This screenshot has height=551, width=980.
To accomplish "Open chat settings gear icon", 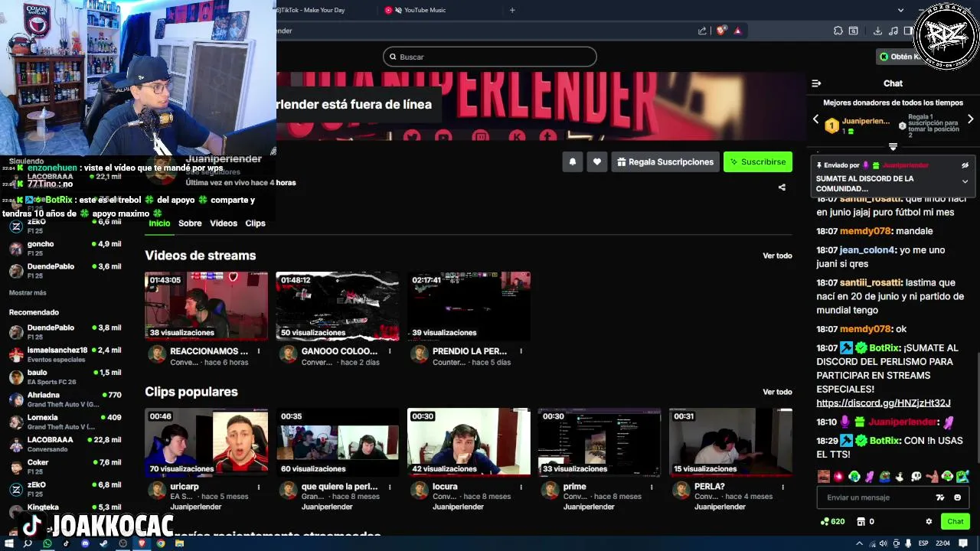I will point(929,522).
